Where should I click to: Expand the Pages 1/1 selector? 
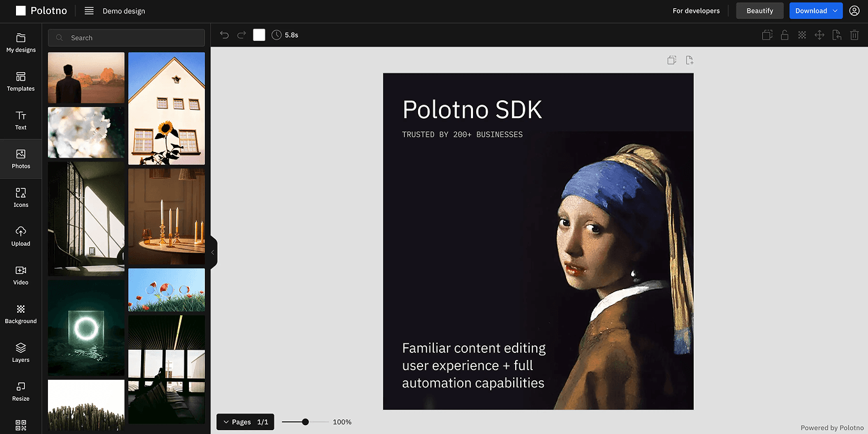[x=245, y=422]
